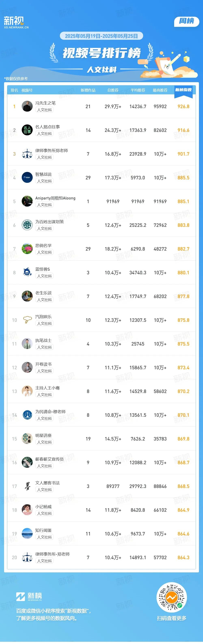Select the 周榜 weekly ranking tab
This screenshot has width=203, height=644.
point(187,21)
